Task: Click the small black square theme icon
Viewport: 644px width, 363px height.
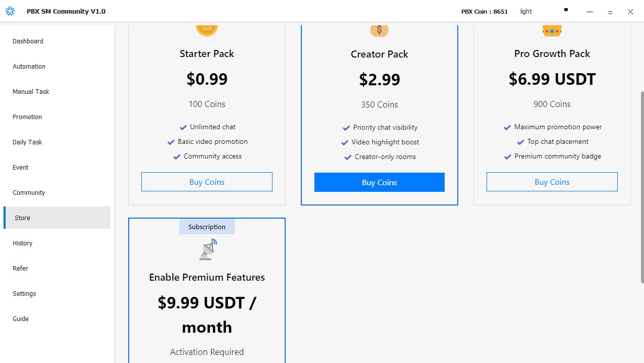Action: pyautogui.click(x=566, y=10)
